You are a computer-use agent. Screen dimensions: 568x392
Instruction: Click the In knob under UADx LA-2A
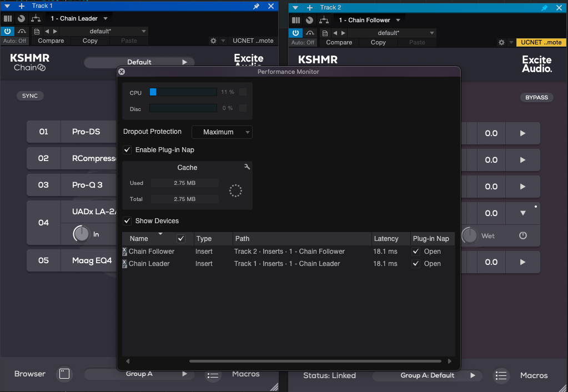pos(81,234)
